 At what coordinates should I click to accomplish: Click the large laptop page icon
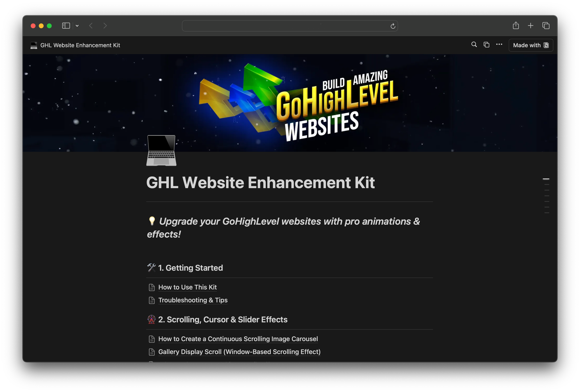coord(161,150)
